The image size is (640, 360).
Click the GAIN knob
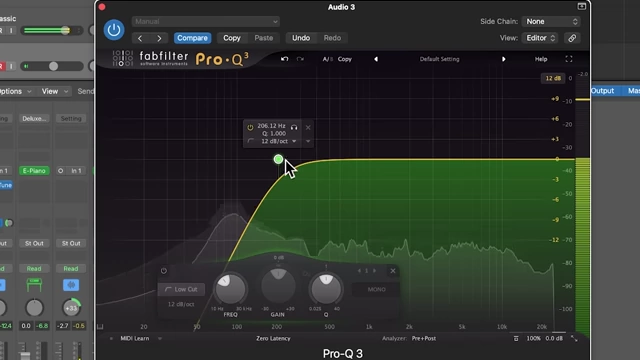click(278, 286)
